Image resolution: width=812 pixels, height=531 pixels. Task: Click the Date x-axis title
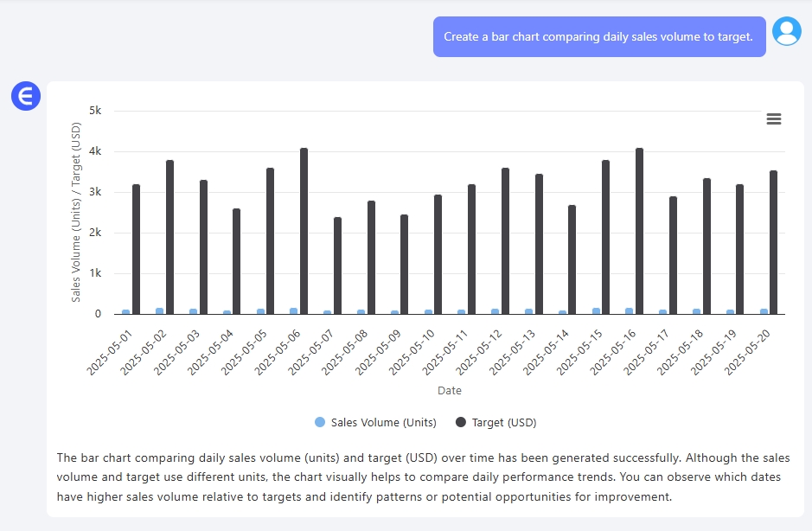tap(449, 391)
